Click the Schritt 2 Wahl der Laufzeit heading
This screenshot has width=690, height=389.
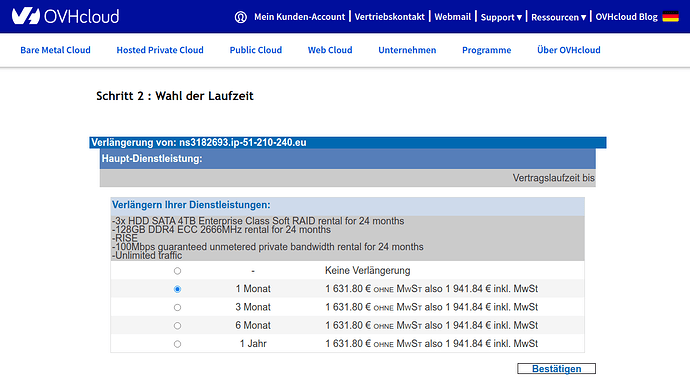click(175, 96)
